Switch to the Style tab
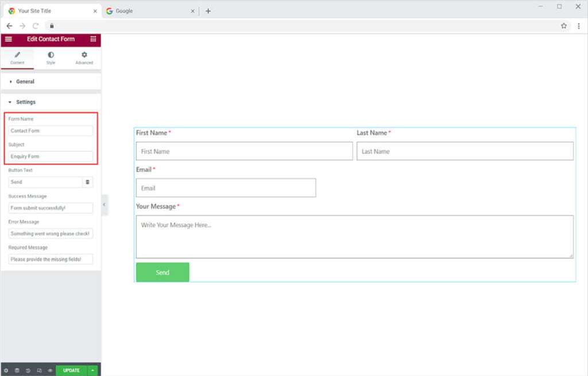 click(x=51, y=58)
